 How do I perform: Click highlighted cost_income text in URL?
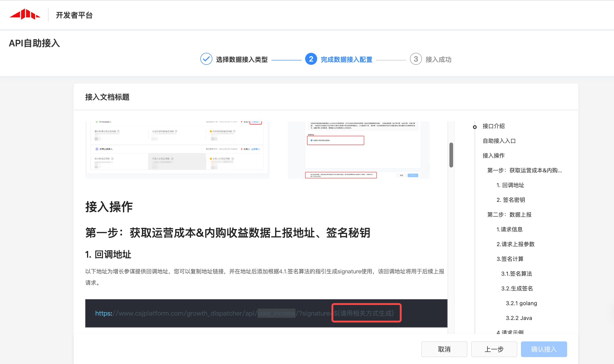(276, 313)
